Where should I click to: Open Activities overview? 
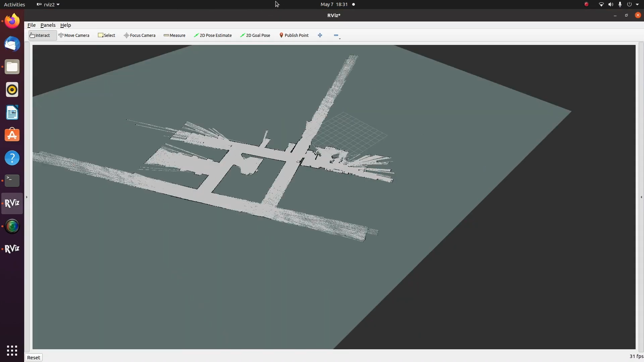tap(14, 4)
